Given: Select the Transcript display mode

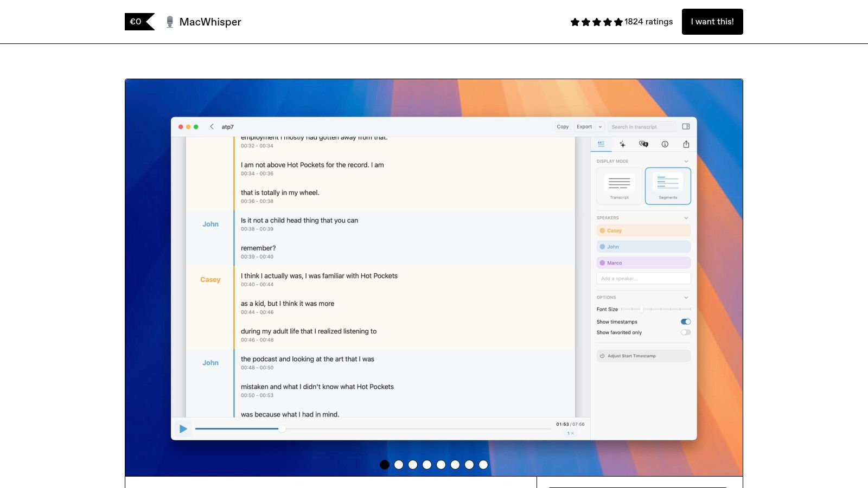Looking at the screenshot, I should point(619,185).
